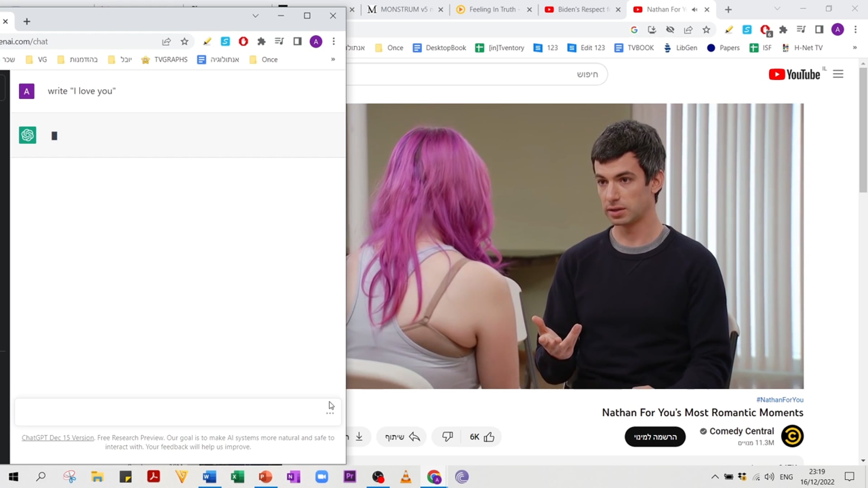Viewport: 868px width, 488px height.
Task: Open the ChatGPT Dec 15 Version link
Action: pyautogui.click(x=58, y=438)
